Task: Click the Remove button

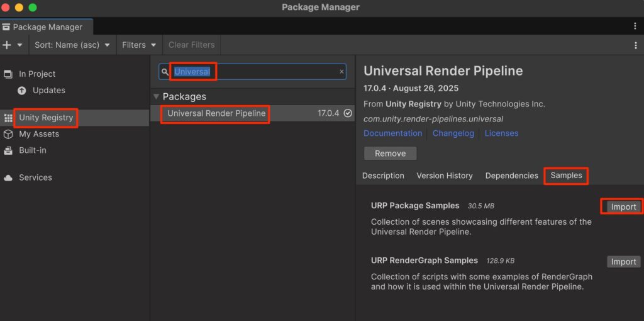Action: point(390,154)
